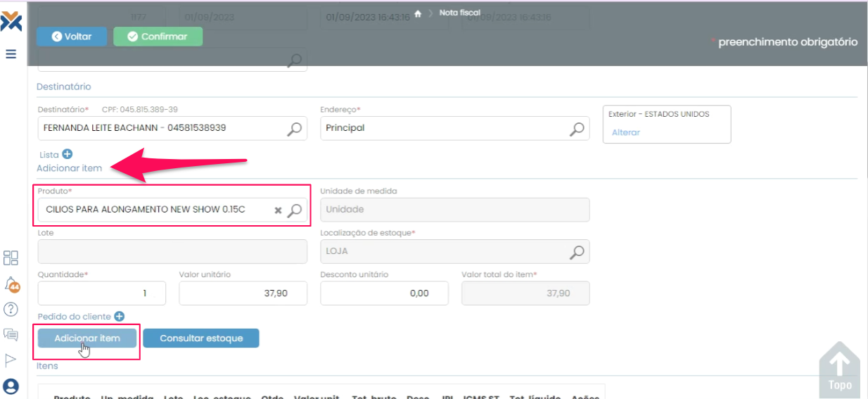
Task: Click the play triangle icon in sidebar
Action: click(11, 360)
